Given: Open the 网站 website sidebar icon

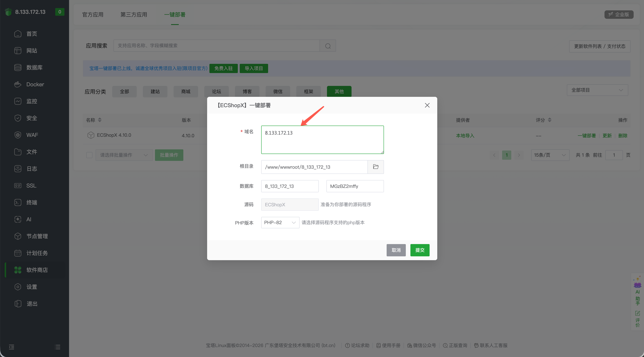Looking at the screenshot, I should click(18, 50).
